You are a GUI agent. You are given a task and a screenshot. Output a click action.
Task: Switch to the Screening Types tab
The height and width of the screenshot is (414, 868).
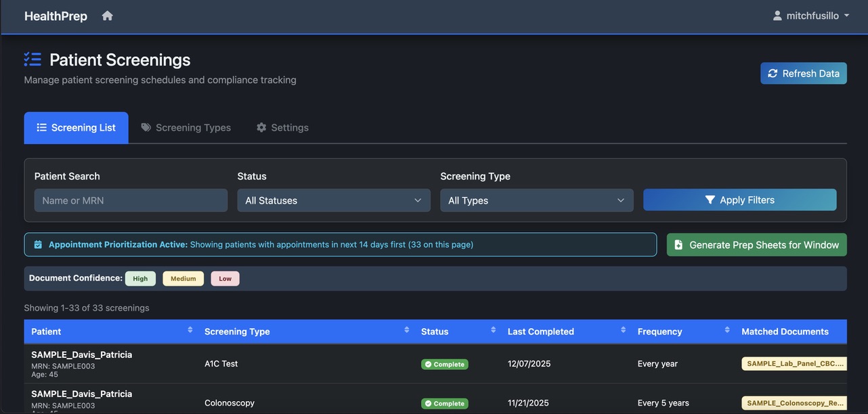click(186, 128)
